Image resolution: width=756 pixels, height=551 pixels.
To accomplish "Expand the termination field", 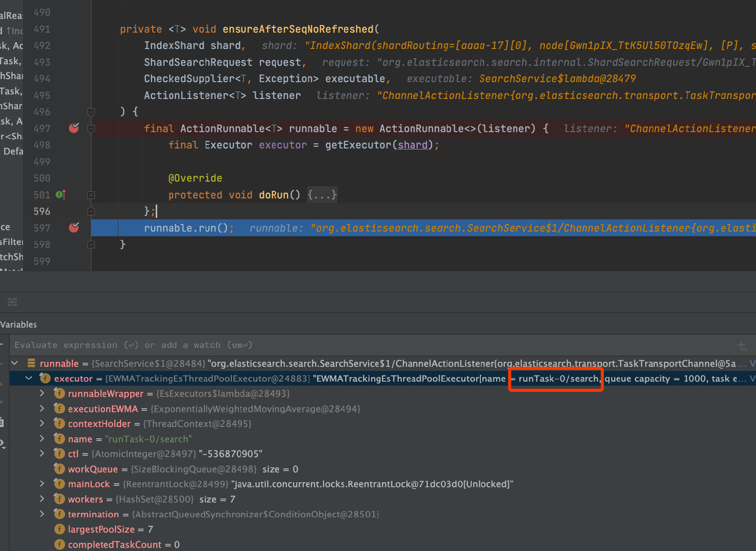I will tap(42, 514).
